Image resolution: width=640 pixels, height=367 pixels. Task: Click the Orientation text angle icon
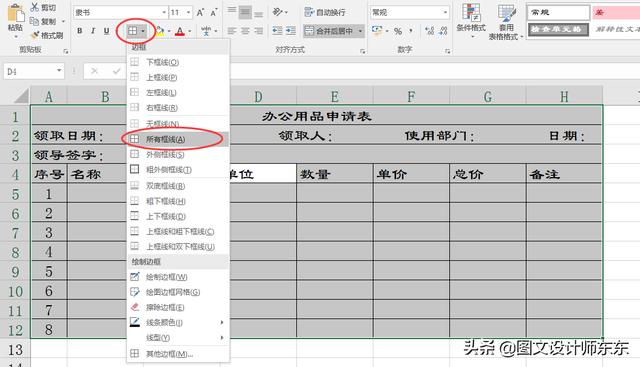278,12
